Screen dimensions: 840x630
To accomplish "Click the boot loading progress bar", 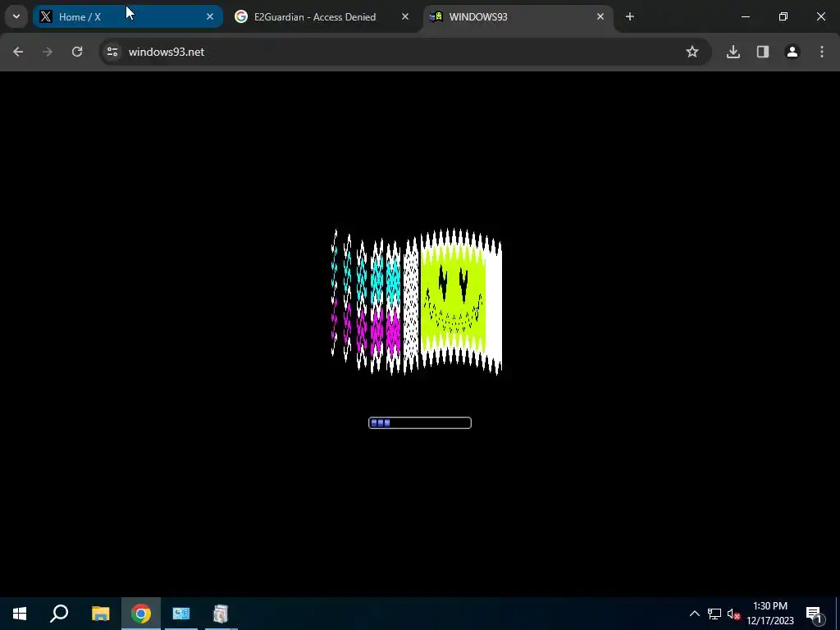I will click(x=420, y=422).
